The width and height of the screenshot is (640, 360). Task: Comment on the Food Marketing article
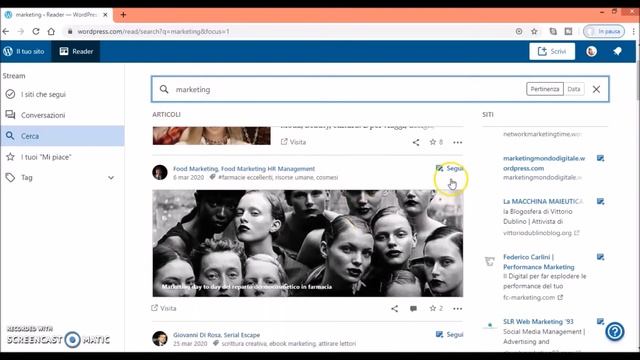(x=413, y=309)
